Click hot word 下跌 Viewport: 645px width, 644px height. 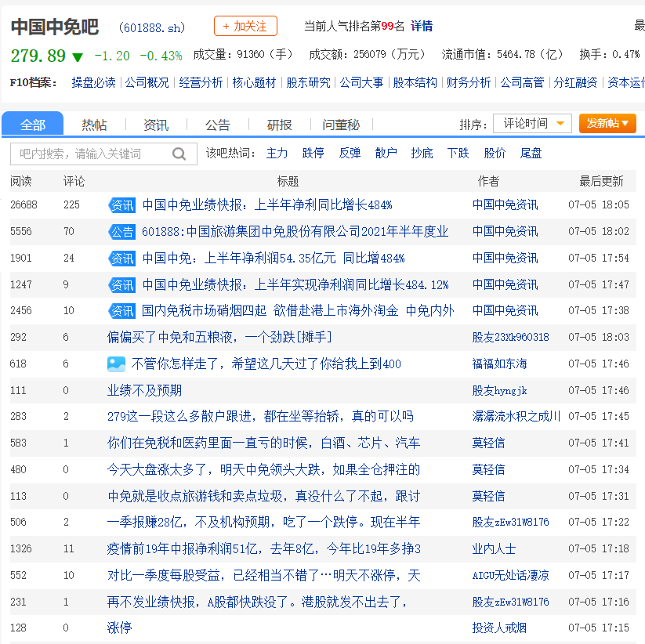pos(458,154)
